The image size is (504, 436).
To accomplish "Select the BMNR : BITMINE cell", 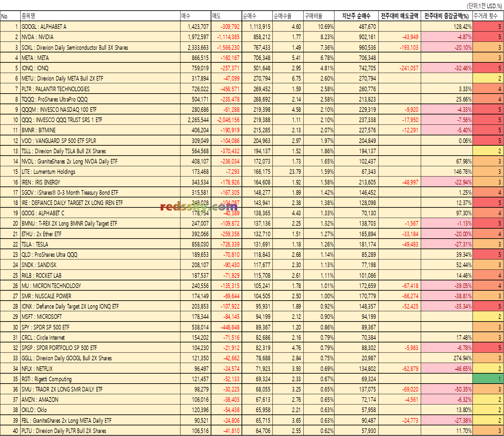I will coord(100,130).
